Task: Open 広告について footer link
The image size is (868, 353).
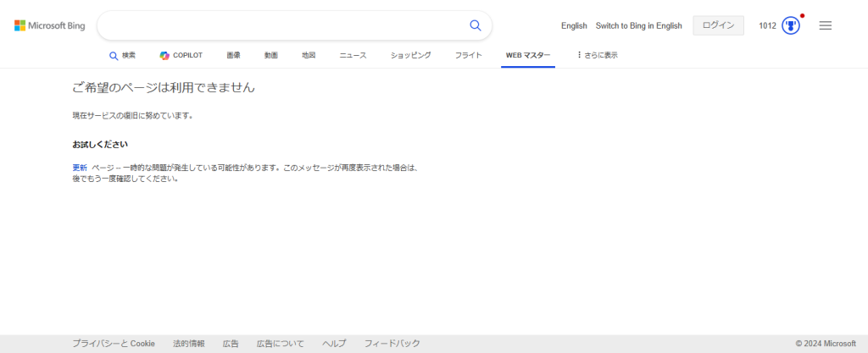Action: pos(280,344)
